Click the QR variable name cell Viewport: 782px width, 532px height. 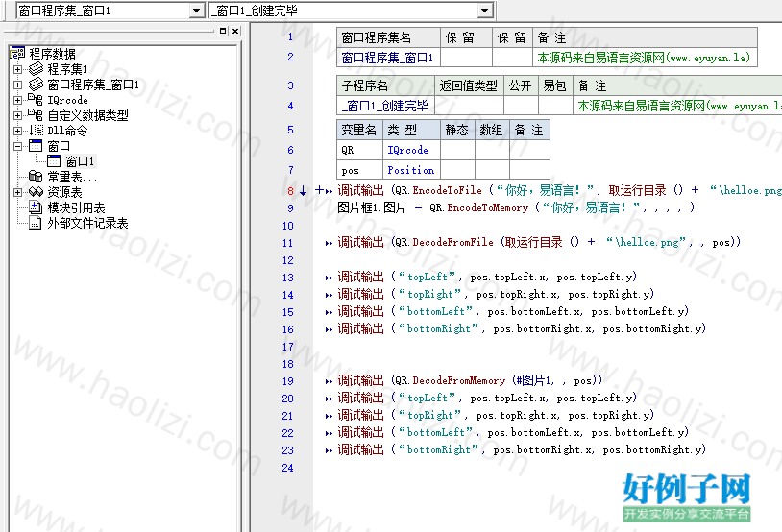tap(359, 150)
